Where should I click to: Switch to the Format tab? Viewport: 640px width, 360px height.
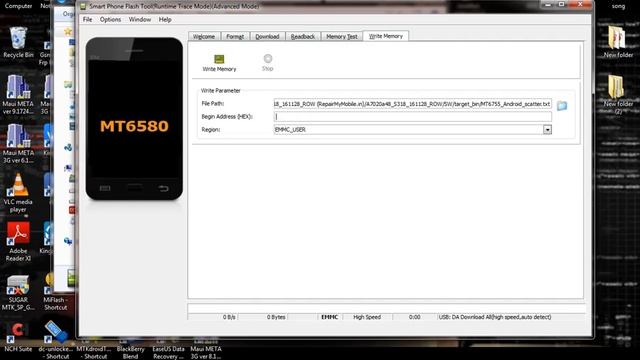[235, 36]
